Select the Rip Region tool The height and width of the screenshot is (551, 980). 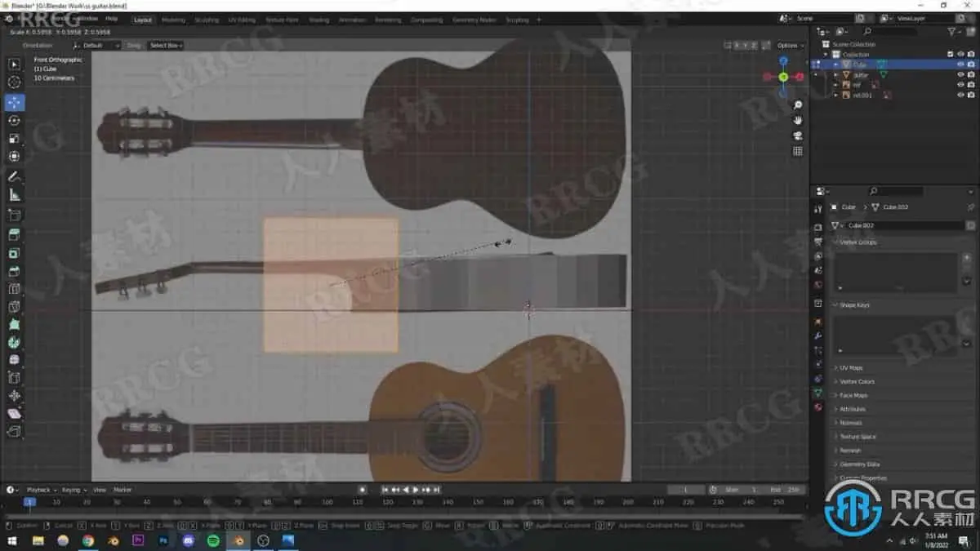[x=14, y=432]
